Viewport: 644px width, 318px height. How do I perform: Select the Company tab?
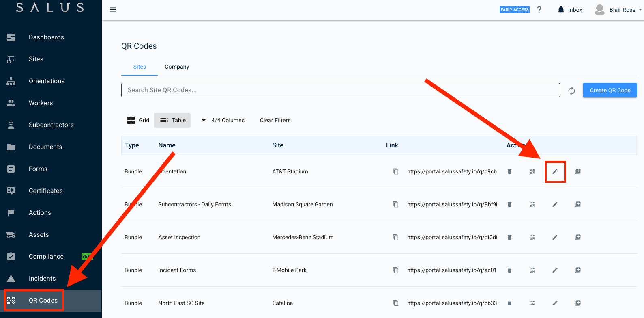(x=177, y=67)
